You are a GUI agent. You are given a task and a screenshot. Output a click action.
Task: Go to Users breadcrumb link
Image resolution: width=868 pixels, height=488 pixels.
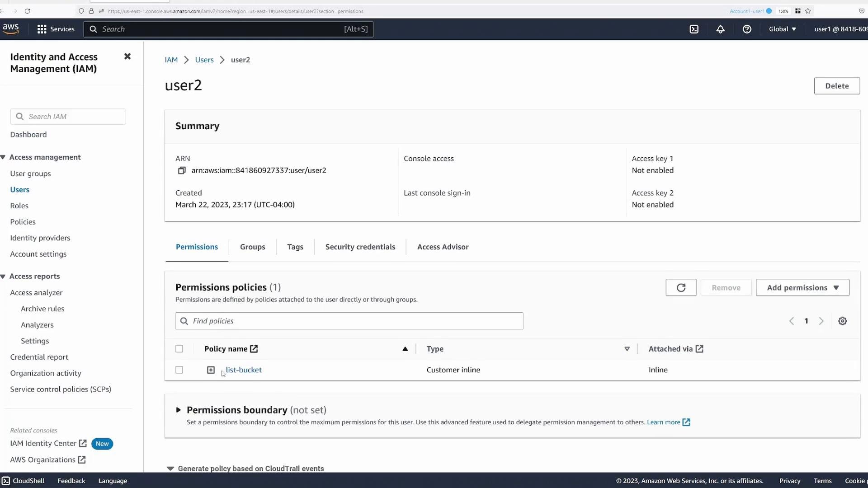[204, 60]
